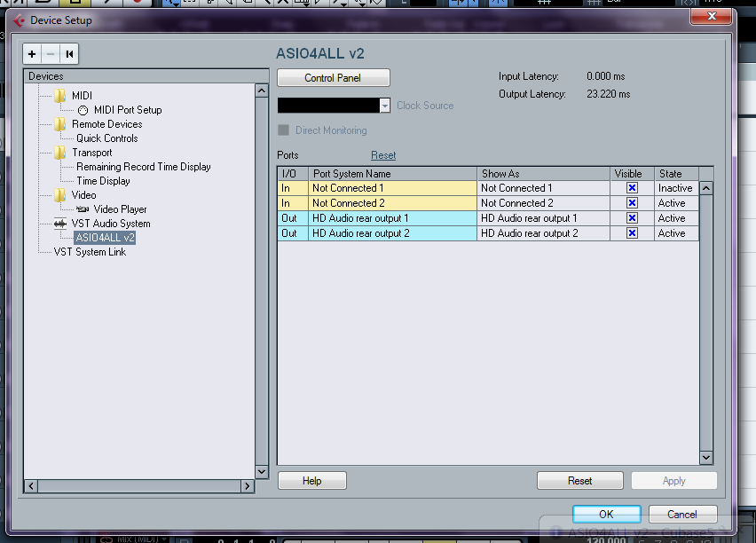Click the Video Player camera icon
Image resolution: width=756 pixels, height=543 pixels.
pyautogui.click(x=83, y=209)
